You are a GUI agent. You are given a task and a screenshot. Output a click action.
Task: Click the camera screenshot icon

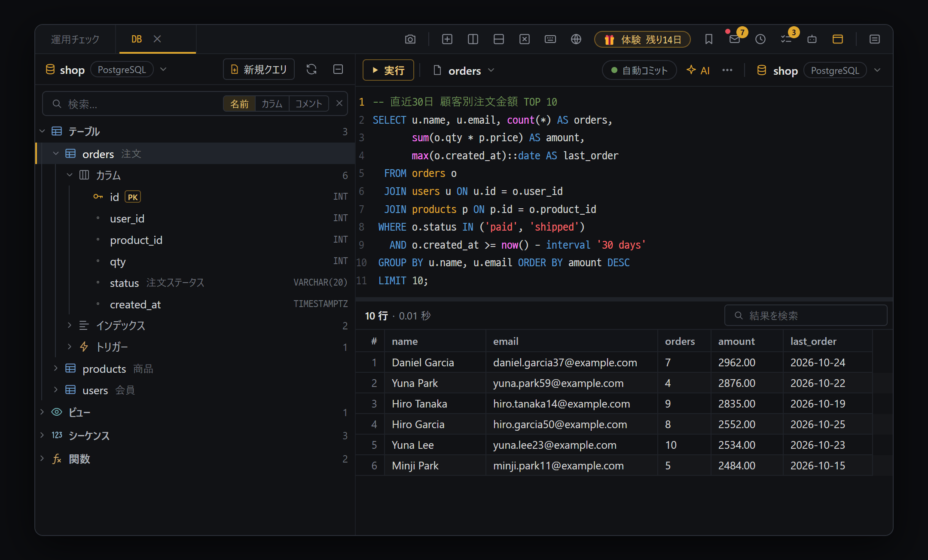coord(410,39)
